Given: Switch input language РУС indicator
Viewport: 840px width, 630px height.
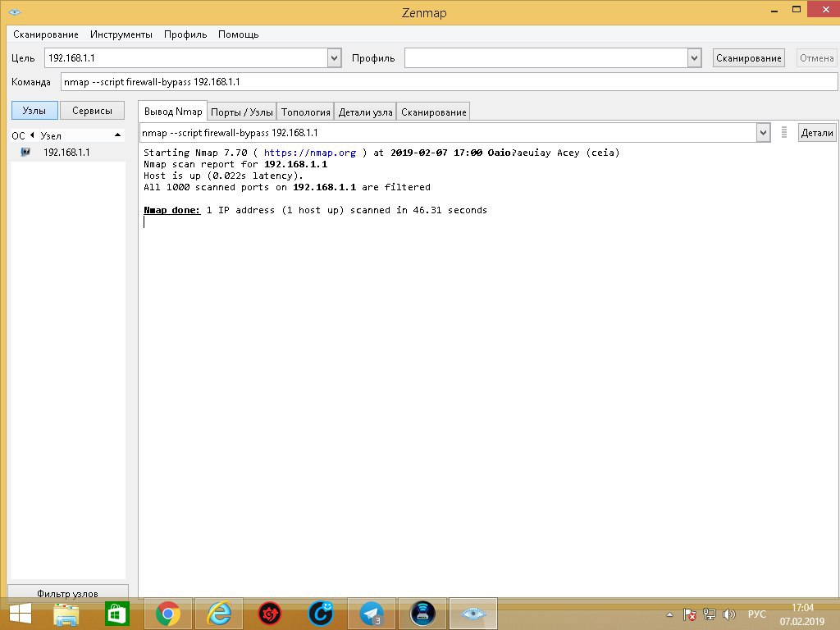Looking at the screenshot, I should coord(756,614).
